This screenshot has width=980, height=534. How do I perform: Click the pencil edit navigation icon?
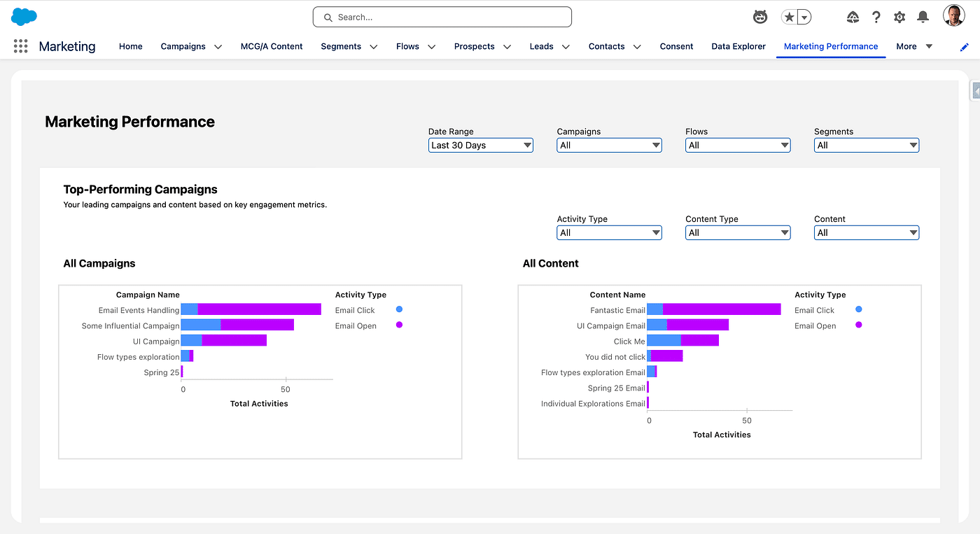(965, 47)
